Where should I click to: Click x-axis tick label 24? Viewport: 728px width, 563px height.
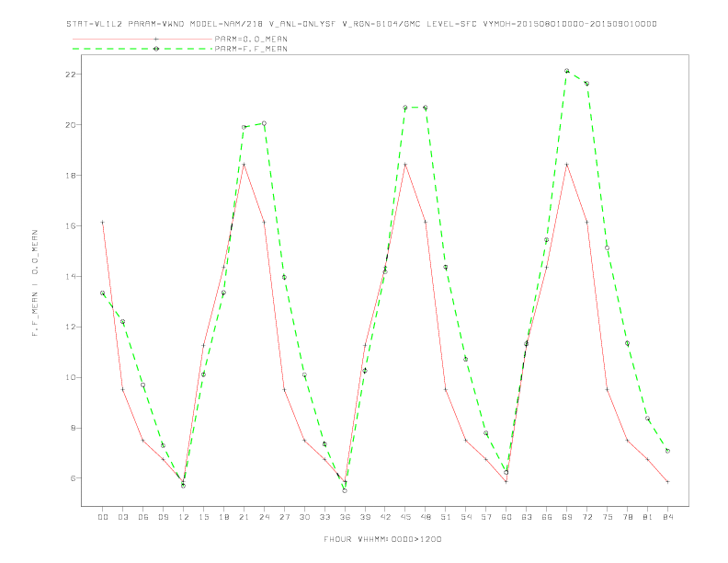coord(264,517)
